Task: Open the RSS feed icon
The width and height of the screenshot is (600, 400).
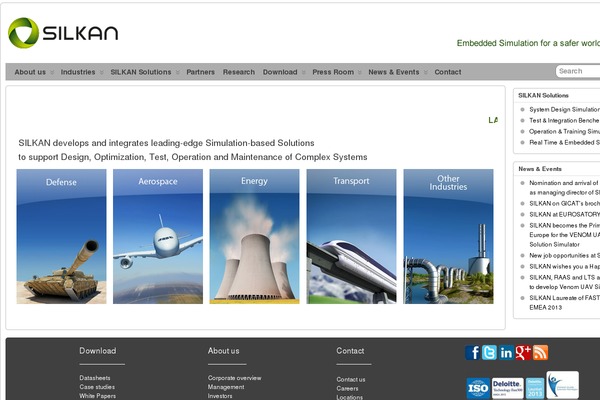Action: tap(540, 352)
